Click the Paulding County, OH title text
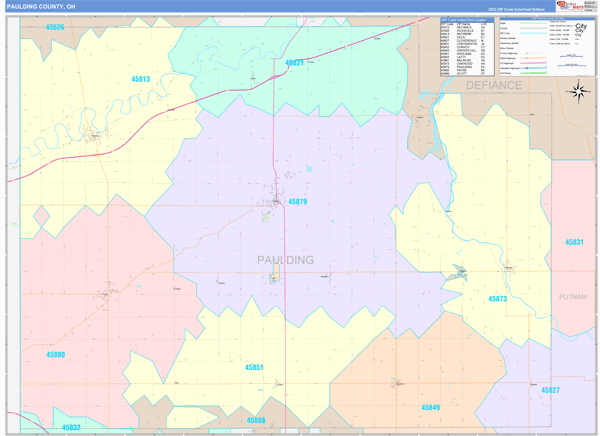 (x=42, y=6)
